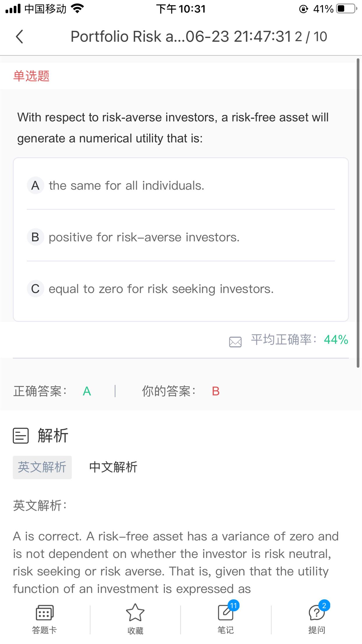This screenshot has height=644, width=362.
Task: Tap the envelope feedback icon
Action: [235, 342]
